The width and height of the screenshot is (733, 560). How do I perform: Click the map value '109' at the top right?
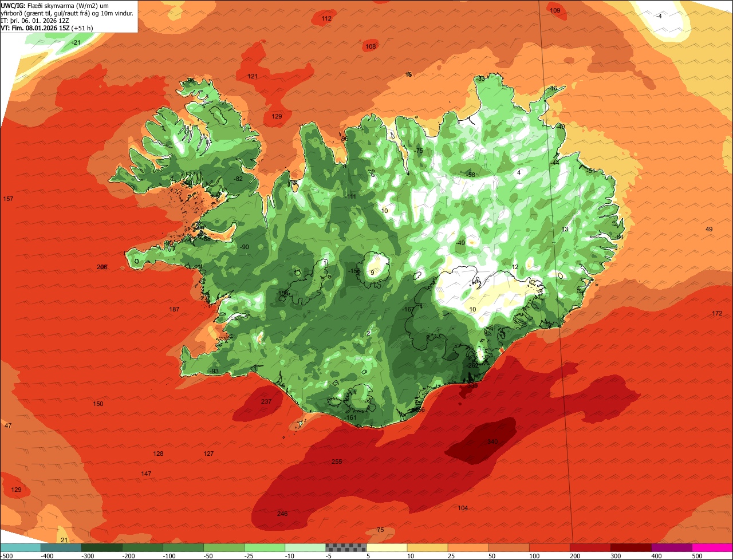(555, 10)
